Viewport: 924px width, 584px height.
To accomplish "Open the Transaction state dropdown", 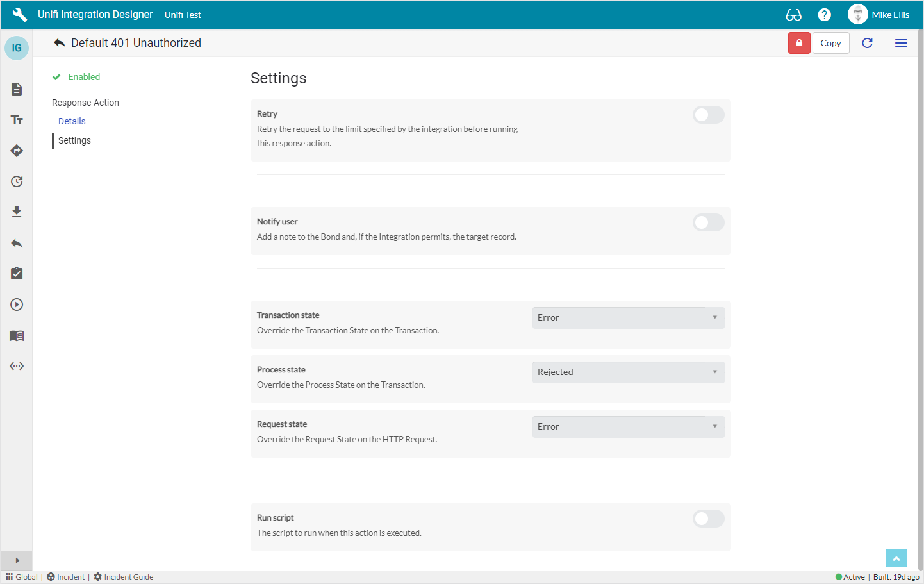I will pyautogui.click(x=628, y=317).
